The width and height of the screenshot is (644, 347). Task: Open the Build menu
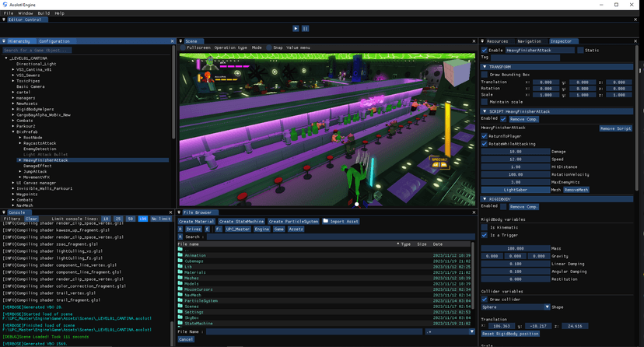44,13
